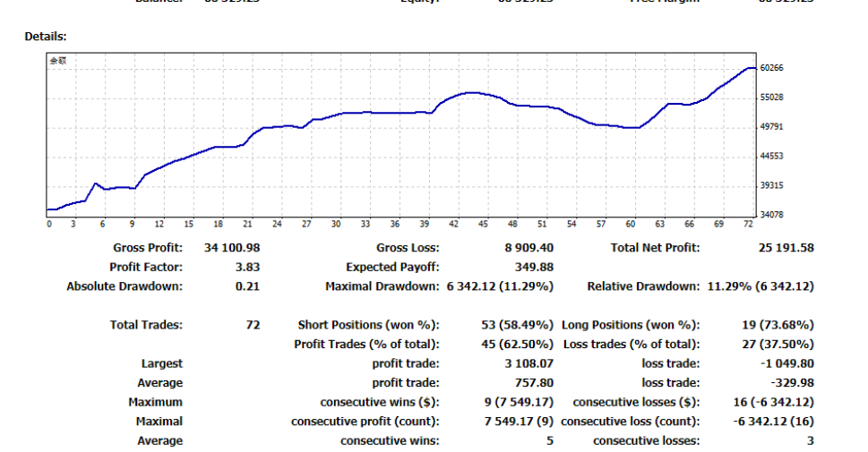This screenshot has width=868, height=452.
Task: Click the 60266 value on chart axis
Action: tap(771, 67)
